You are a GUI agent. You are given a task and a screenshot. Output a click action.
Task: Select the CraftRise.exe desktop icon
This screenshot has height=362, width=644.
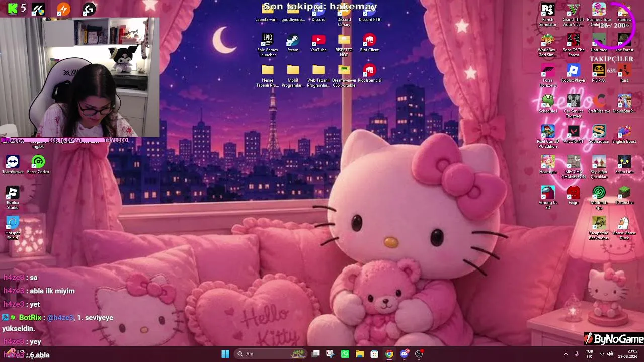pyautogui.click(x=599, y=104)
